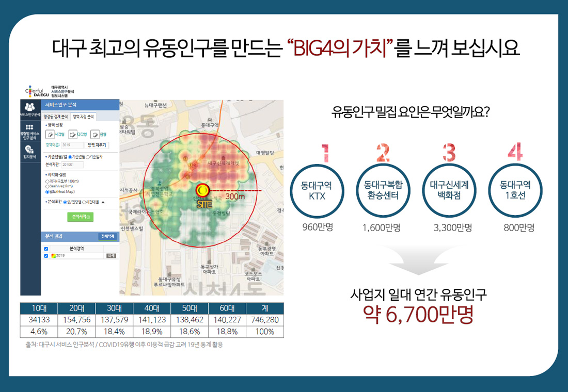Click the 신천센스빌 label on map
Viewport: 568px width, 392px height.
coord(132,229)
